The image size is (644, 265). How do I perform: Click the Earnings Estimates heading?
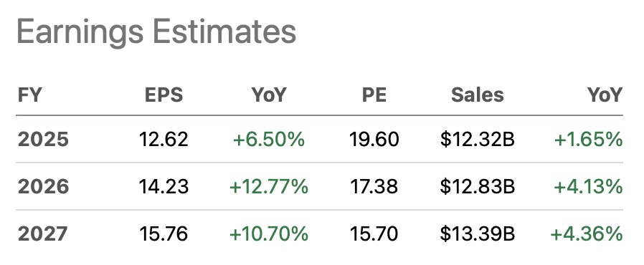pyautogui.click(x=156, y=33)
